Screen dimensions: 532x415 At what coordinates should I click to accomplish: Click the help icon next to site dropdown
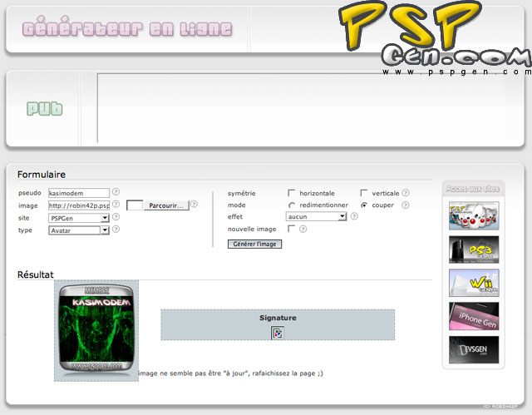pos(116,217)
